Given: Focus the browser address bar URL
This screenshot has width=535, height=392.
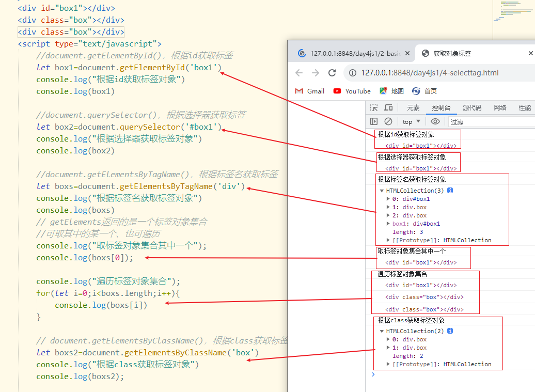Looking at the screenshot, I should 430,73.
